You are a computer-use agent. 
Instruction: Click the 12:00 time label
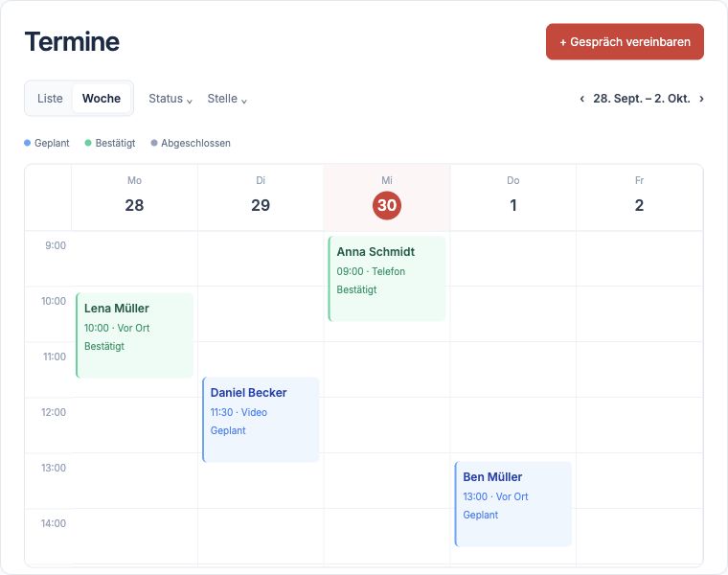pos(54,412)
